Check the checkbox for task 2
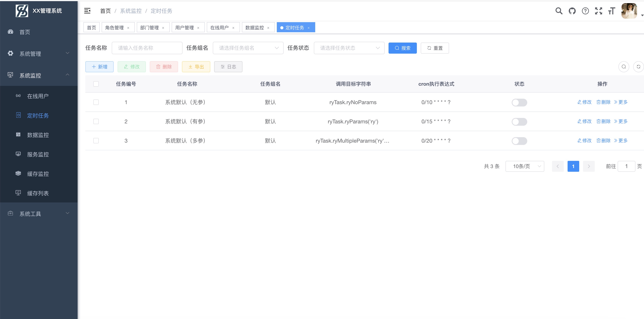 [x=96, y=121]
